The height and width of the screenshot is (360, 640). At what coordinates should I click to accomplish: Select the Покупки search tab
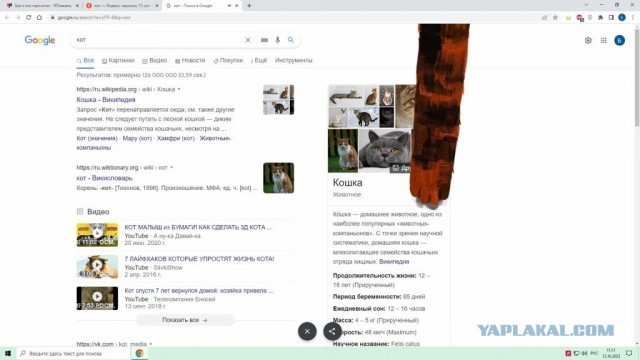pyautogui.click(x=228, y=60)
